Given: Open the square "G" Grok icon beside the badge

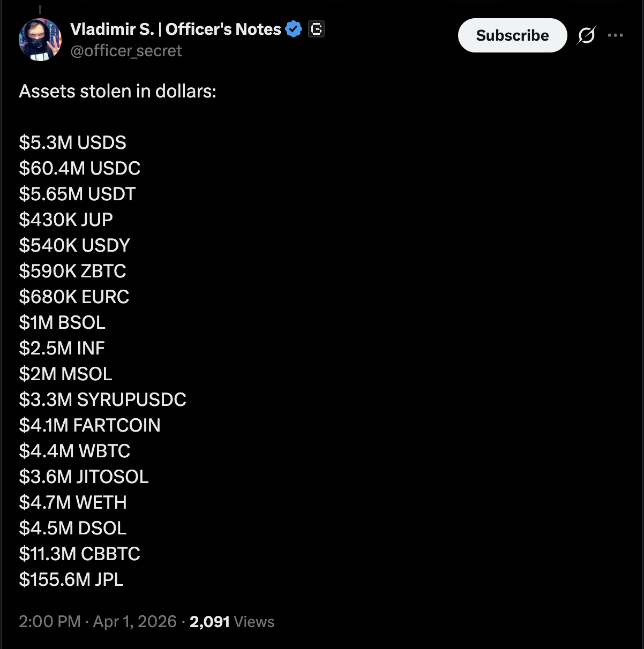Looking at the screenshot, I should [316, 30].
